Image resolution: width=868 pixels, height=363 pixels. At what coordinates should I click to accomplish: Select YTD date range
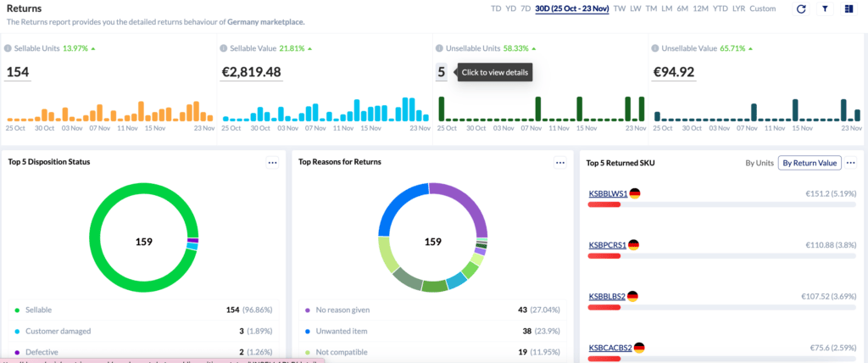[721, 8]
